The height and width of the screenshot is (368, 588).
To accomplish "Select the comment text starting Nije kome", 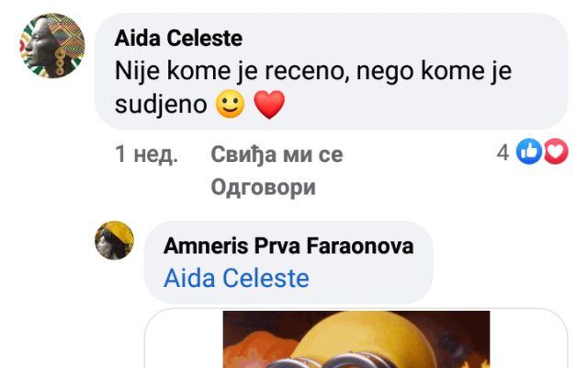I will point(313,87).
